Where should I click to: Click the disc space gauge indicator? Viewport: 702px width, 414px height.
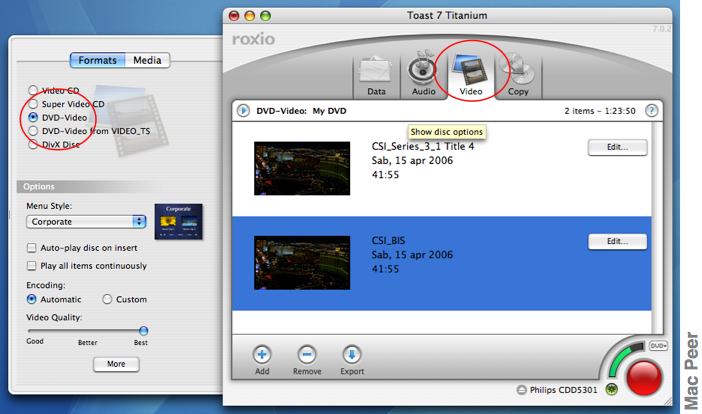(x=624, y=358)
